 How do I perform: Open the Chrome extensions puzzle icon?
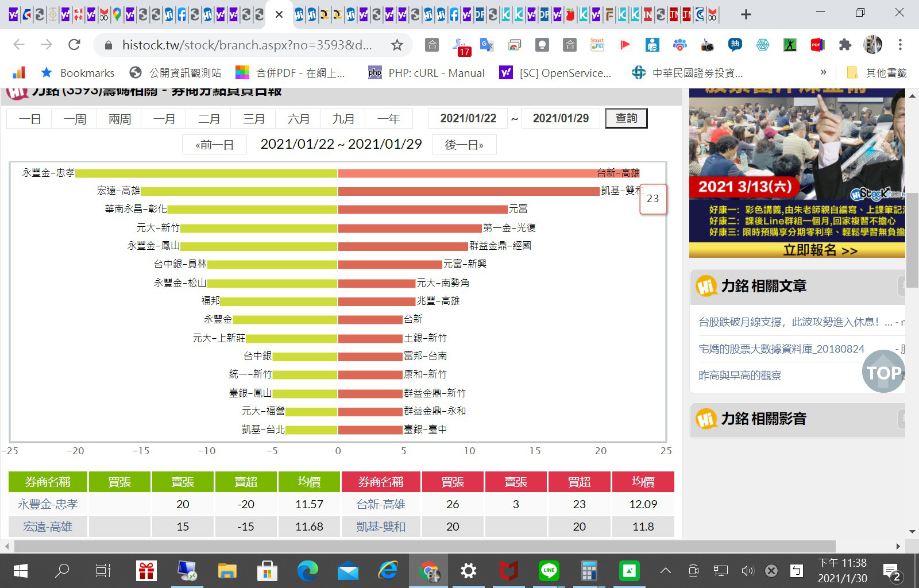(845, 45)
